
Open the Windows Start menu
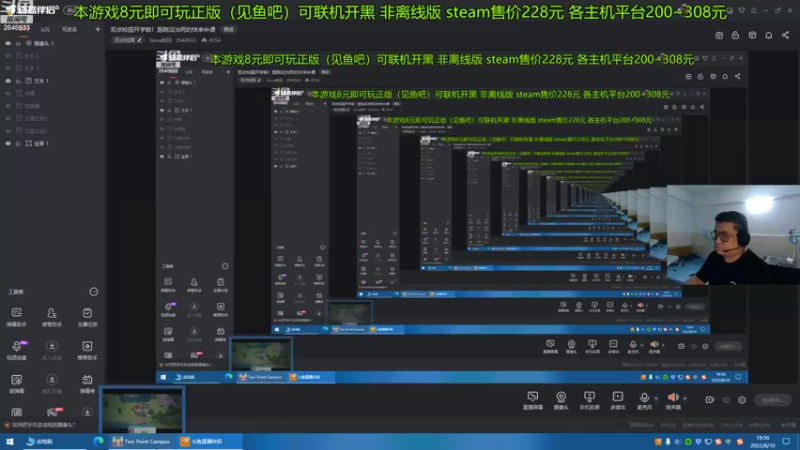tap(10, 441)
